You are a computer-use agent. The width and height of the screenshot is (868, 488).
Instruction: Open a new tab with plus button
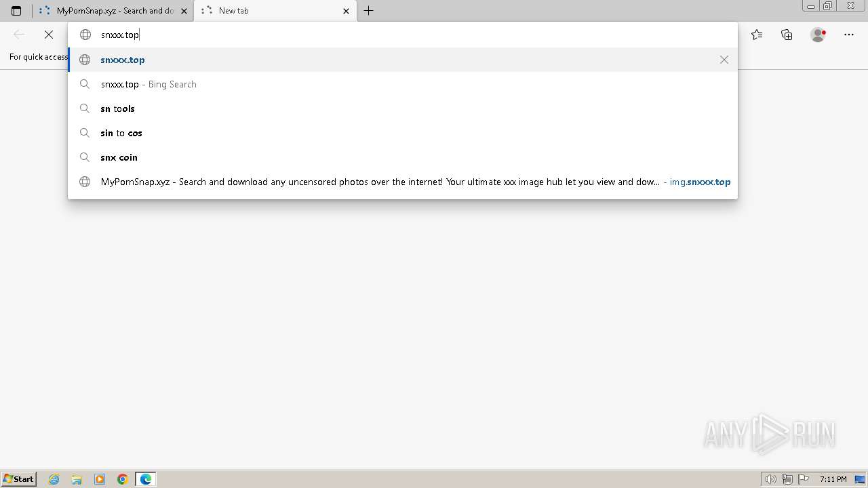(369, 11)
